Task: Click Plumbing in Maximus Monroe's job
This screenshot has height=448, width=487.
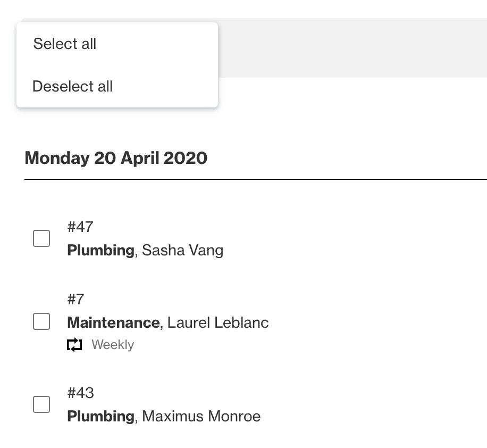Action: [x=100, y=416]
